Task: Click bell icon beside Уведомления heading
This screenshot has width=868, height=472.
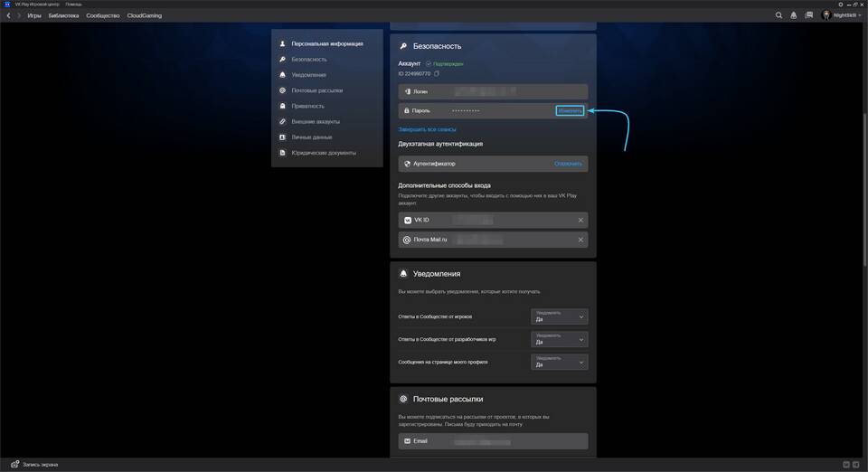Action: point(403,273)
